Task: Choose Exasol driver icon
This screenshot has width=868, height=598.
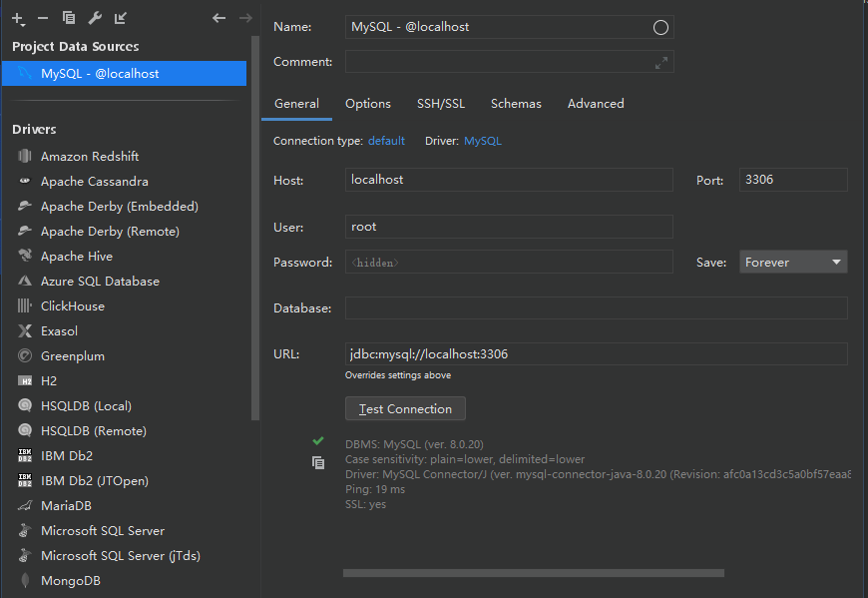Action: (25, 331)
